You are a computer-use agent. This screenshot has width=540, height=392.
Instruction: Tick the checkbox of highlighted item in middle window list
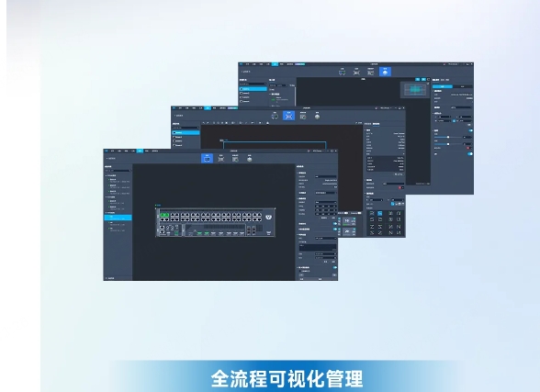click(174, 132)
